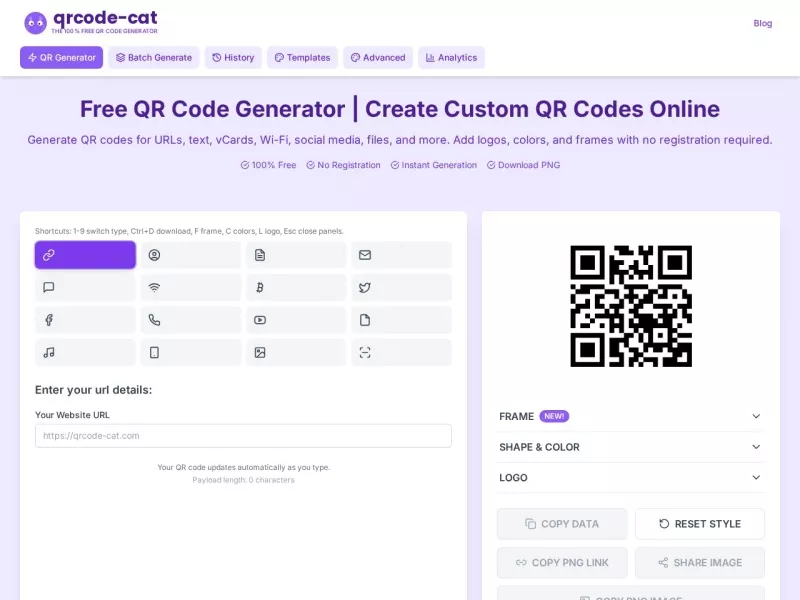Viewport: 800px width, 600px height.
Task: Expand the FRAME section
Action: pos(631,416)
